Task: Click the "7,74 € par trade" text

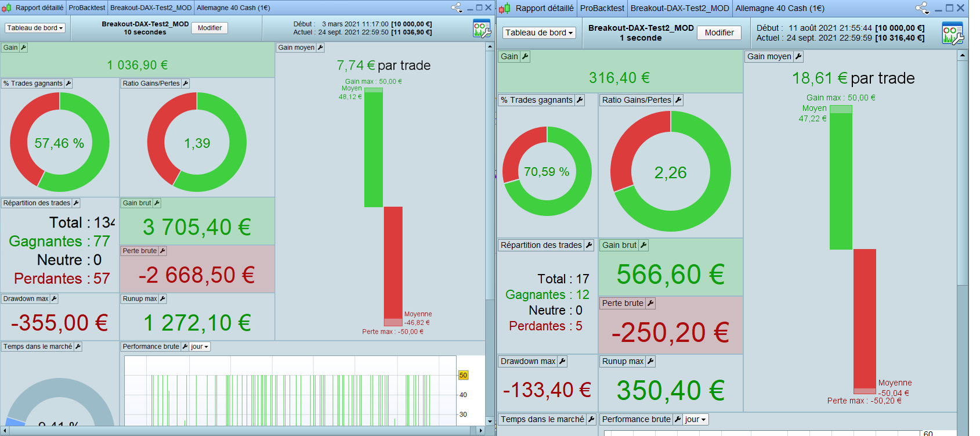Action: point(384,65)
